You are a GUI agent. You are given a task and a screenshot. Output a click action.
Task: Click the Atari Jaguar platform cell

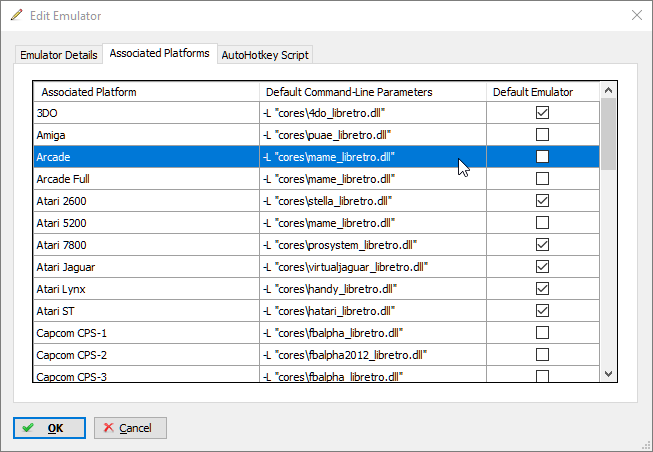[x=147, y=267]
